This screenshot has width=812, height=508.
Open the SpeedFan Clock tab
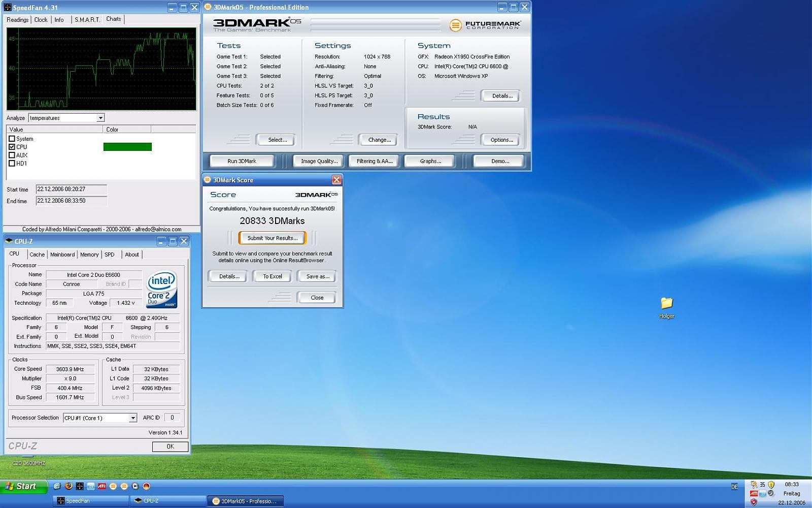[41, 20]
